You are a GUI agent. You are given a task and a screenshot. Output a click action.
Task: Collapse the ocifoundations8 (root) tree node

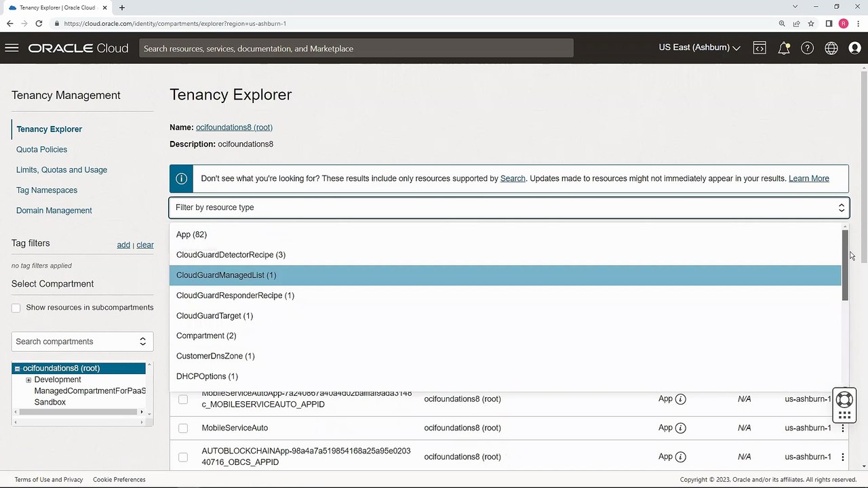[17, 369]
